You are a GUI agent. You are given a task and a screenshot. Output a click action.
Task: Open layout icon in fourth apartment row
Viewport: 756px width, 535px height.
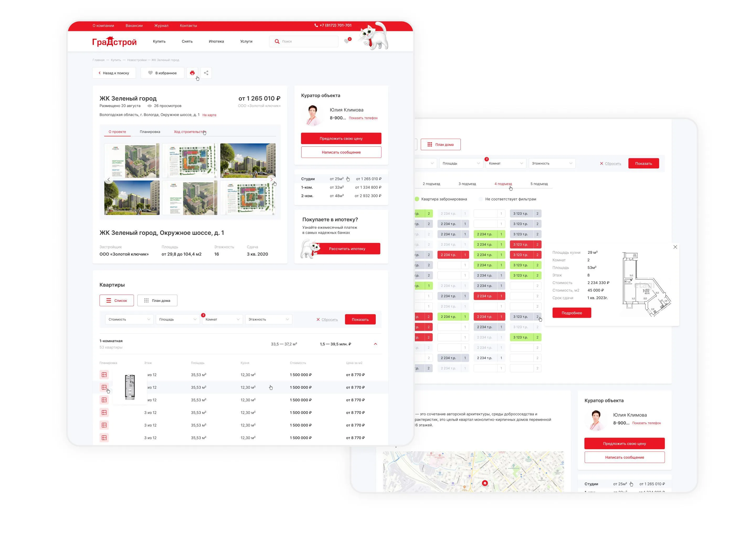(x=104, y=412)
